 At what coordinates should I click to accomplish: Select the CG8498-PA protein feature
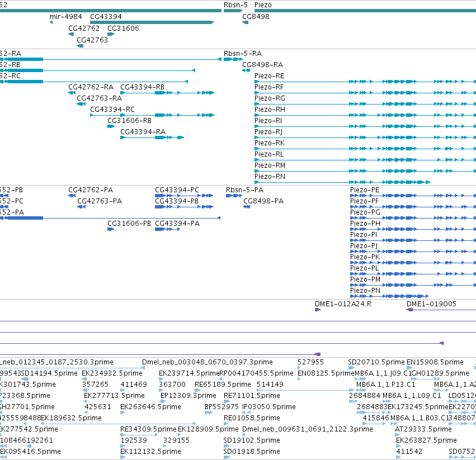[x=263, y=201]
